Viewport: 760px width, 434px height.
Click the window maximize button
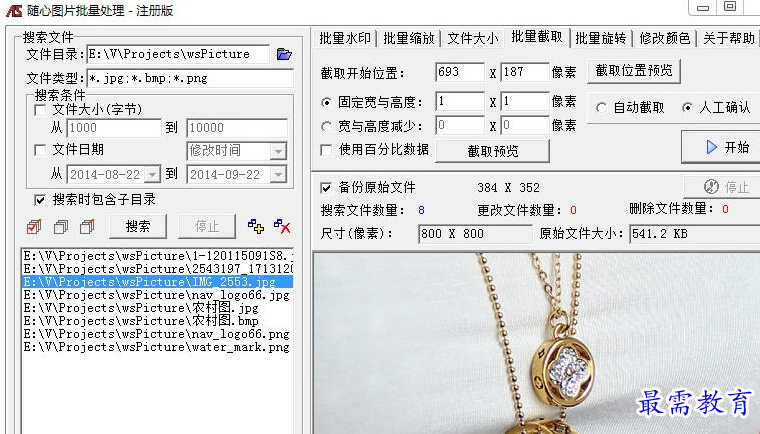coord(730,7)
